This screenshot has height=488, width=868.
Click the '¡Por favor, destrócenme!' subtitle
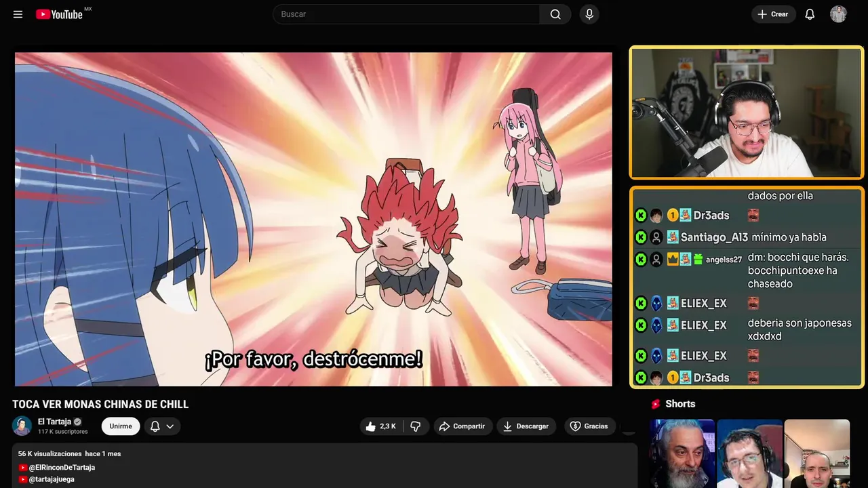313,359
